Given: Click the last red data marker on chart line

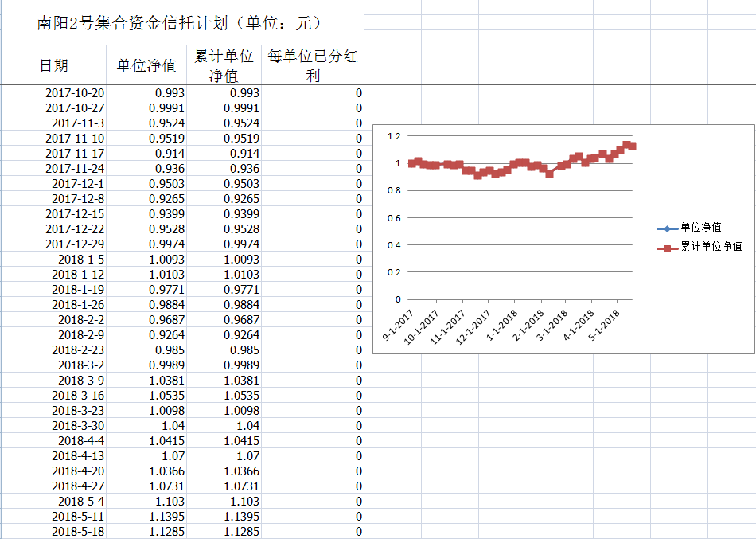Looking at the screenshot, I should (633, 146).
